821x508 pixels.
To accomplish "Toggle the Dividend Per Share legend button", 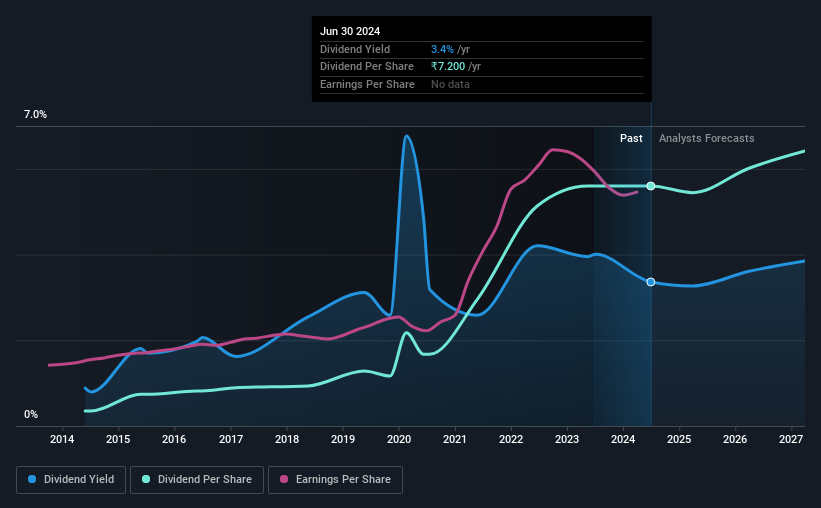I will tap(197, 480).
